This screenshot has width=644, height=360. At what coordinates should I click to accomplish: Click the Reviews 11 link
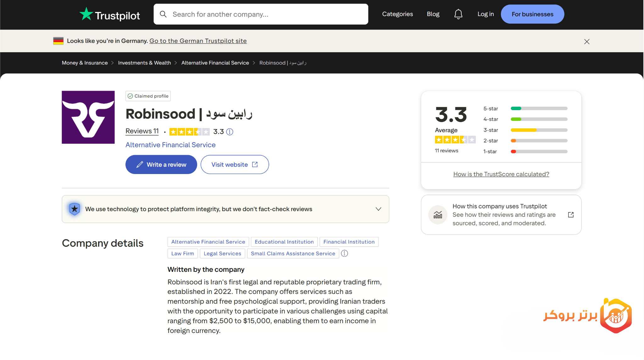coord(142,131)
